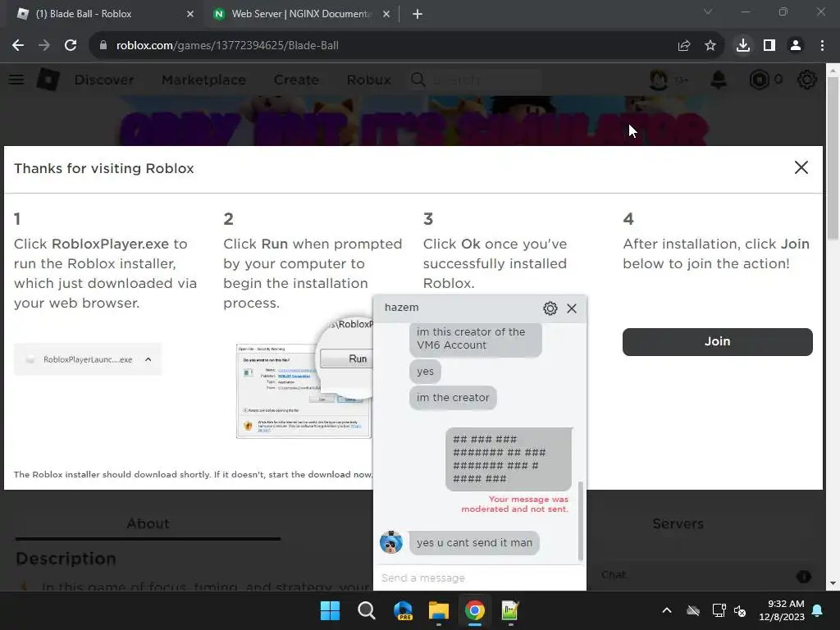Click the hazem chat title

pyautogui.click(x=402, y=308)
